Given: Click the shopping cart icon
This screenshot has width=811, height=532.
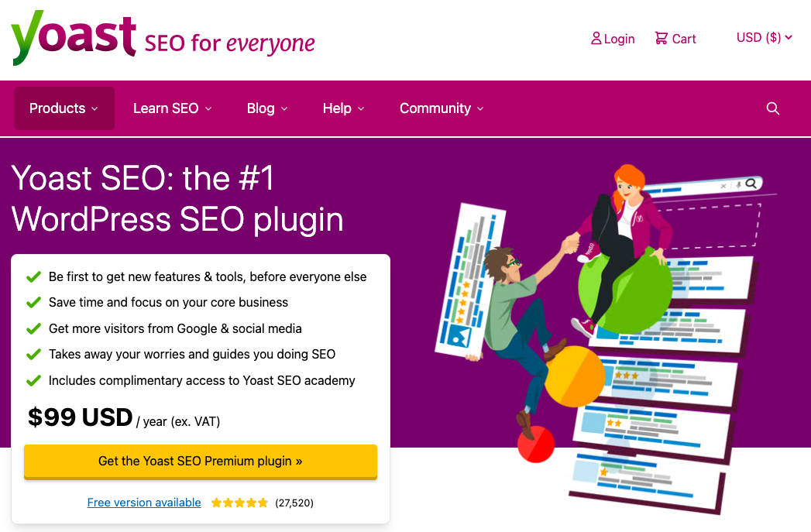Looking at the screenshot, I should coord(661,38).
